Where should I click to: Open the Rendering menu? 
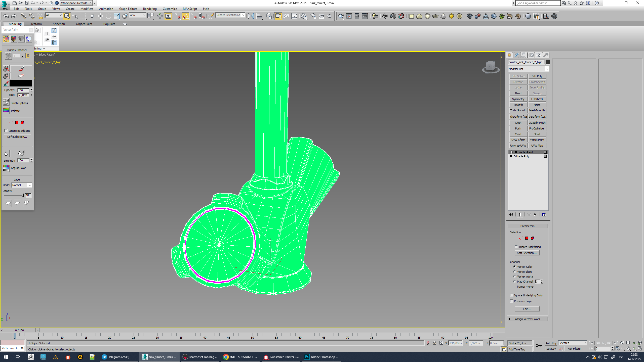tap(150, 9)
